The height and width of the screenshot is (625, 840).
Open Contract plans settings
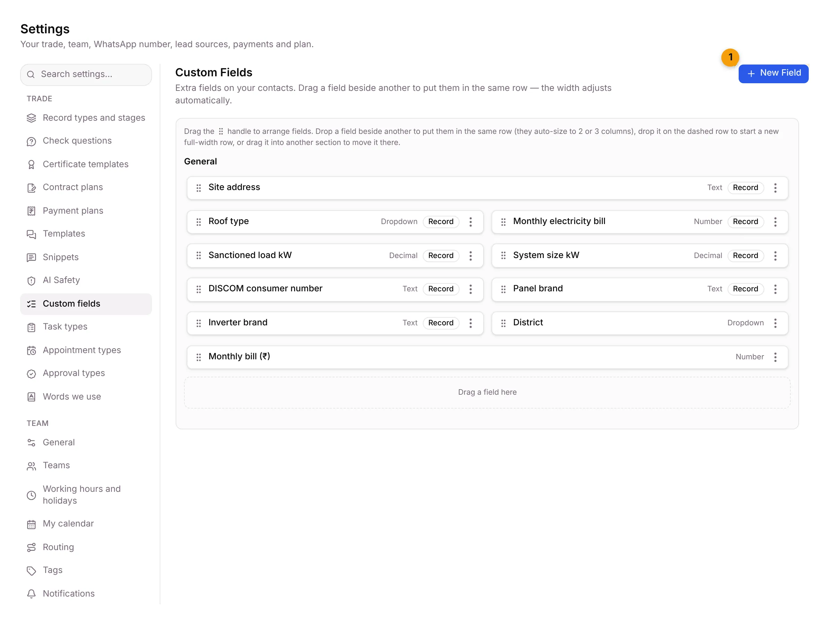point(86,187)
